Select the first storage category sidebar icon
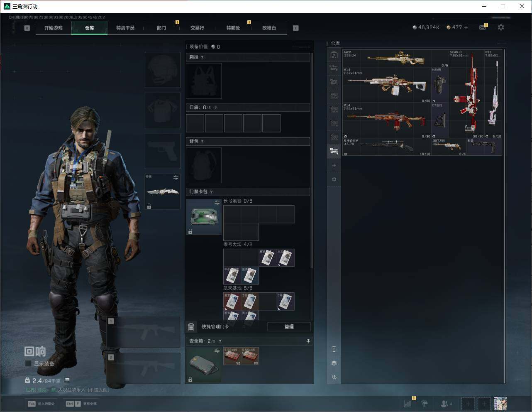Image resolution: width=532 pixels, height=412 pixels. (x=334, y=55)
